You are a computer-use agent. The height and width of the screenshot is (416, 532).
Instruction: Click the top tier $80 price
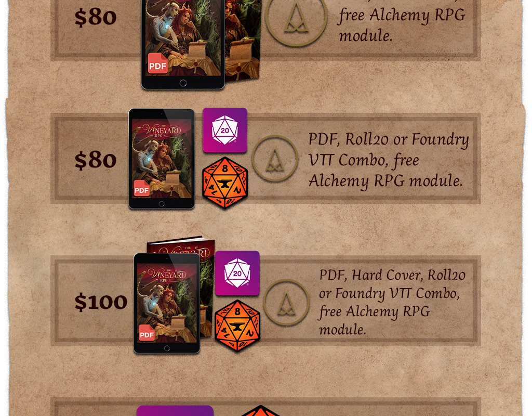pos(96,17)
